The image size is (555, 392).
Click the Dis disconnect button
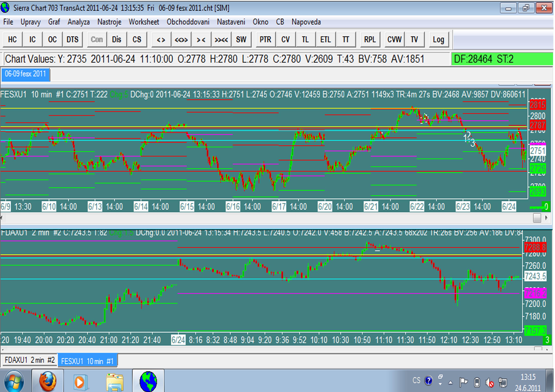click(x=116, y=39)
